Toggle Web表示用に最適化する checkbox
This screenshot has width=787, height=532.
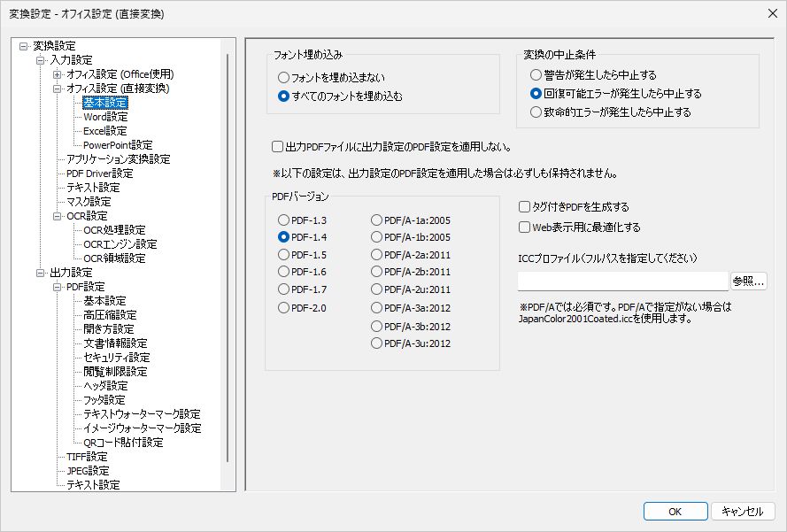pyautogui.click(x=525, y=227)
